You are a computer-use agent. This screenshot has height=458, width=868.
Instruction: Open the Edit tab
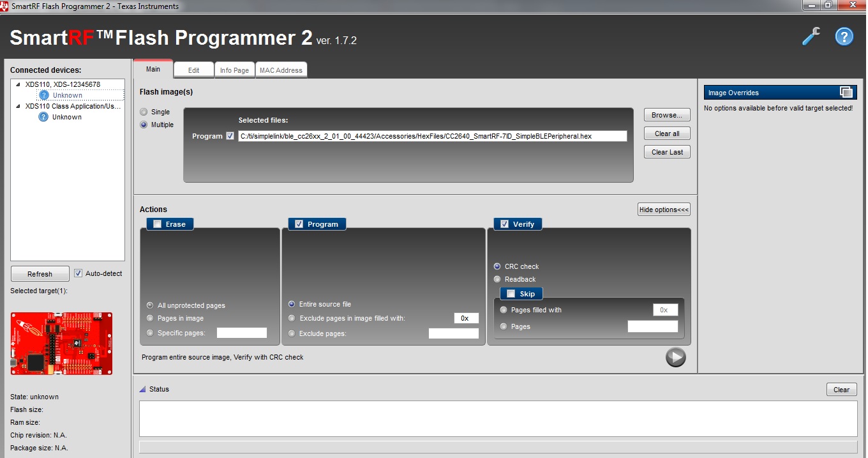[x=193, y=70]
